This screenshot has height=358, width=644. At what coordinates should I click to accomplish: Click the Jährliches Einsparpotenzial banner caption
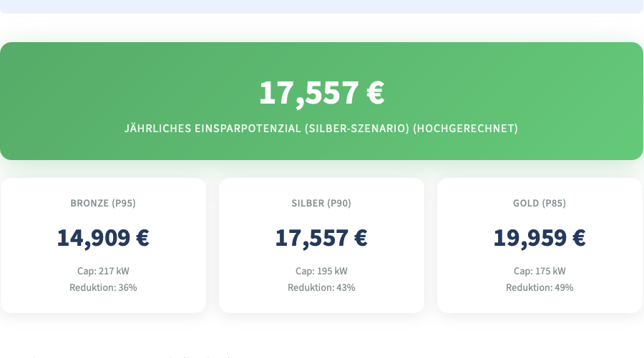321,129
